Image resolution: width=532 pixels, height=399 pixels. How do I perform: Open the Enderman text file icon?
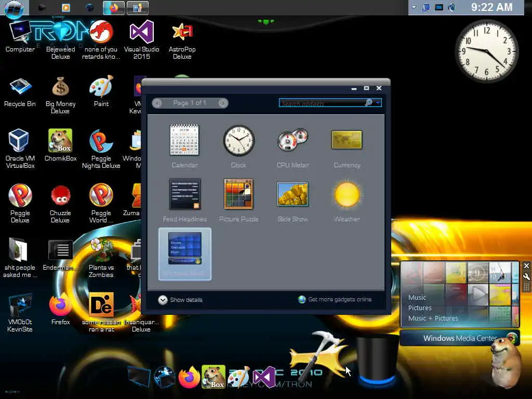tap(60, 255)
